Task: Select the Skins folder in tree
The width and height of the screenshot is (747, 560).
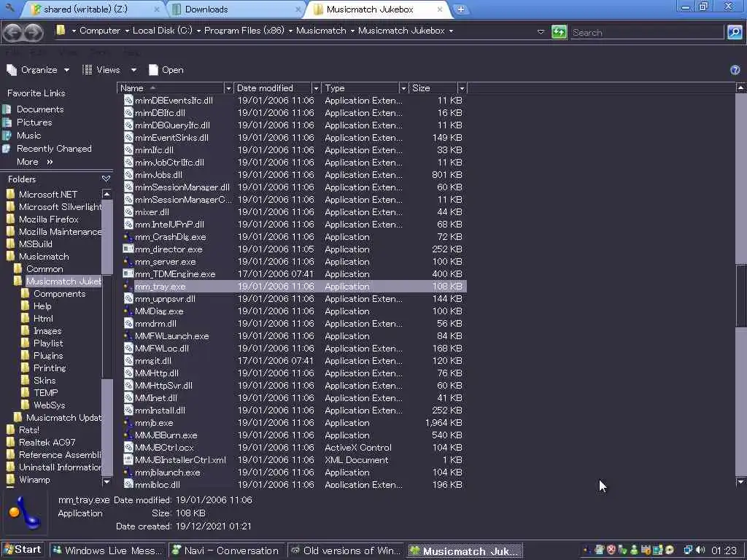Action: click(x=44, y=381)
